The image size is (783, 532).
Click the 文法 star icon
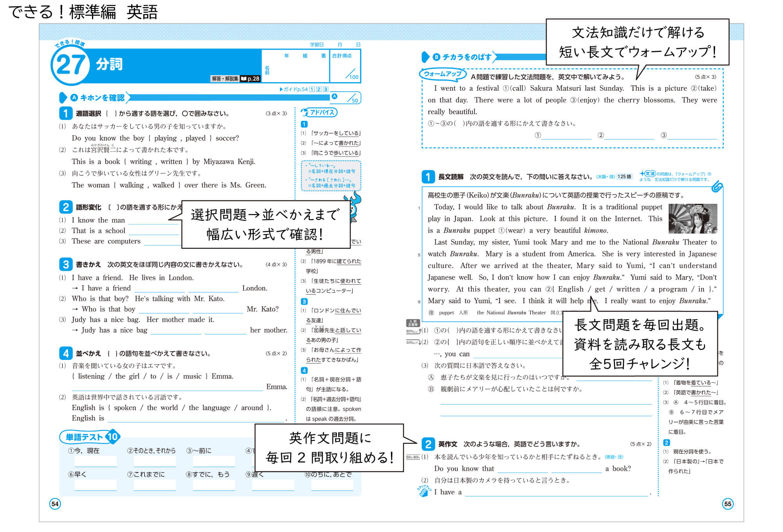648,174
